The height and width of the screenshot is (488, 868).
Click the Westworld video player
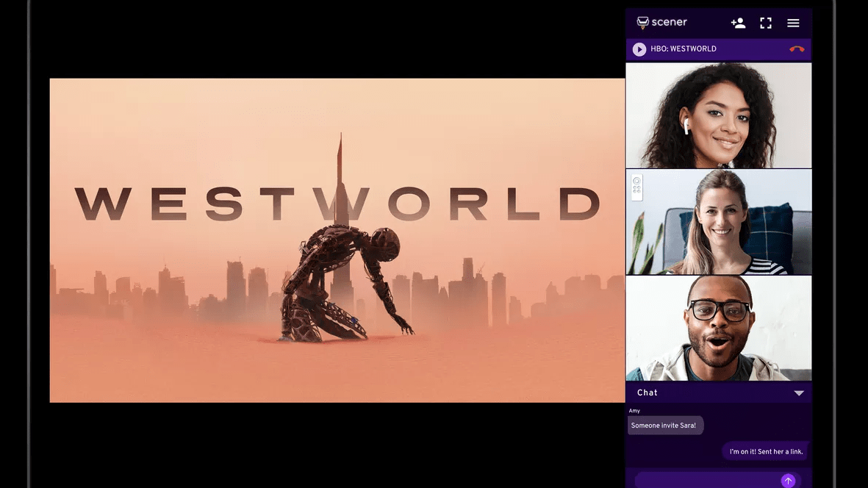337,240
